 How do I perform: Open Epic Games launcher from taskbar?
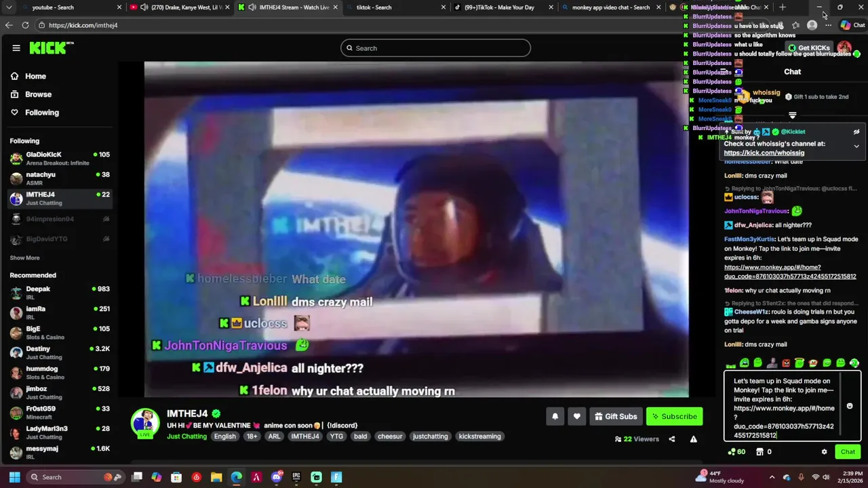[296, 477]
